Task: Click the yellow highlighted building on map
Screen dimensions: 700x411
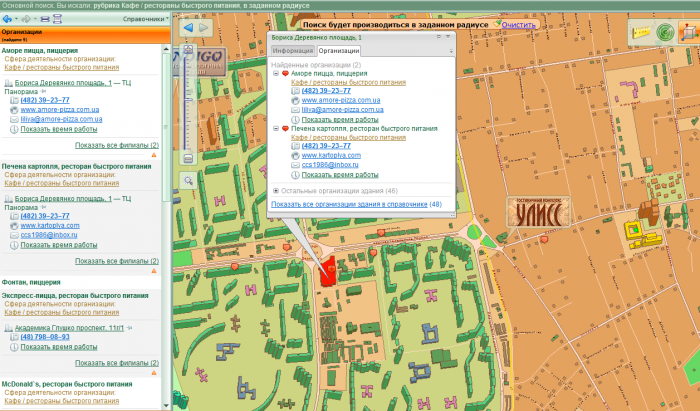Action: click(x=640, y=236)
